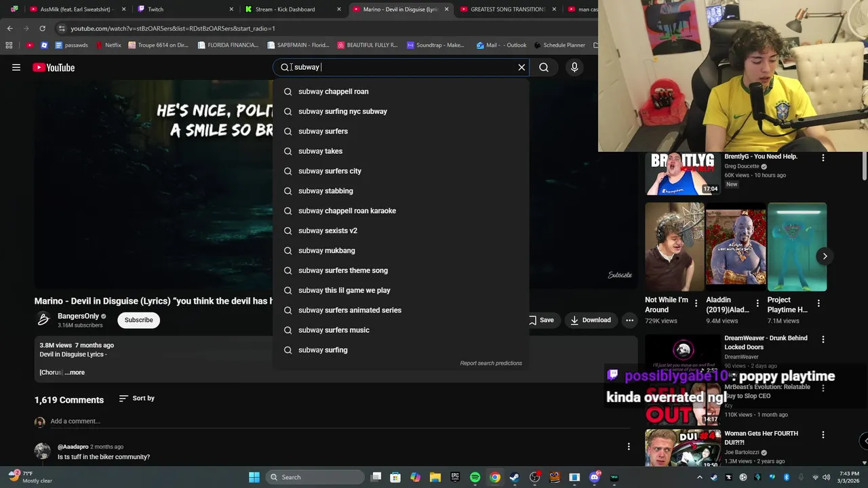Open the 'Schedule Planner' bookmark

point(559,45)
